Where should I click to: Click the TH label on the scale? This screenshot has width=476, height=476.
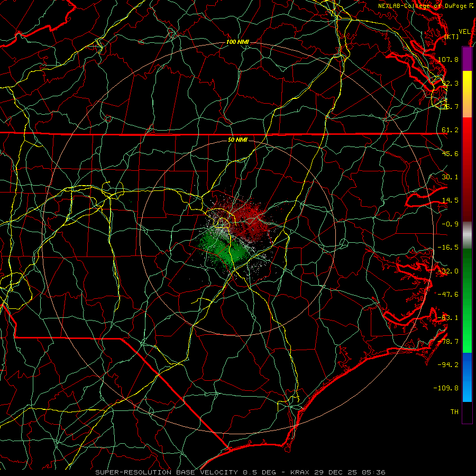[x=454, y=412]
